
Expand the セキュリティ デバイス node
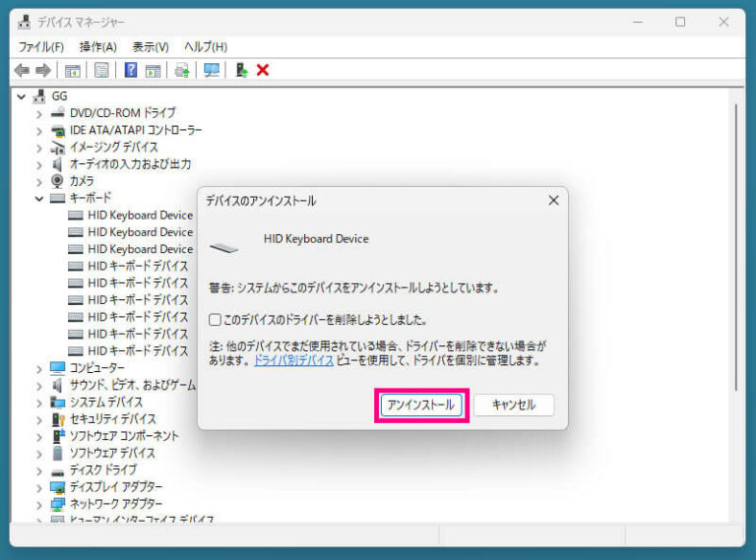(39, 420)
